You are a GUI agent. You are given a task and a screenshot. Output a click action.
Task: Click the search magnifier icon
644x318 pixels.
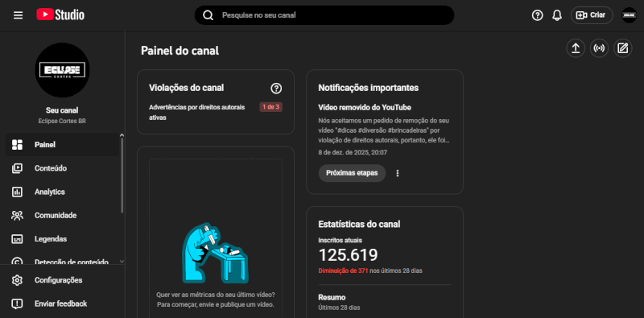[x=208, y=15]
